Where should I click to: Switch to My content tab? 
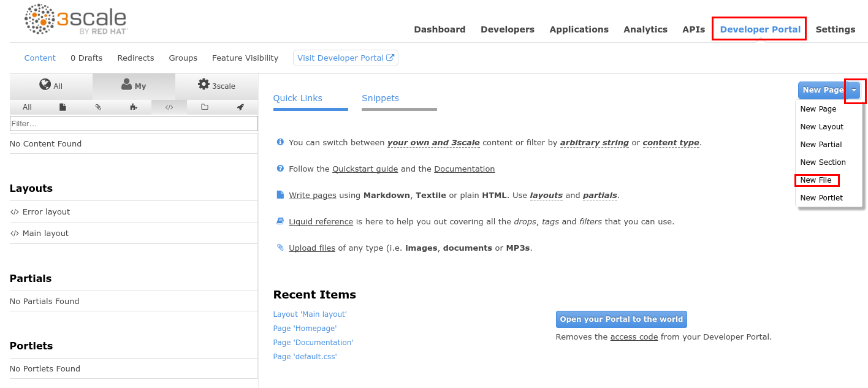tap(134, 86)
